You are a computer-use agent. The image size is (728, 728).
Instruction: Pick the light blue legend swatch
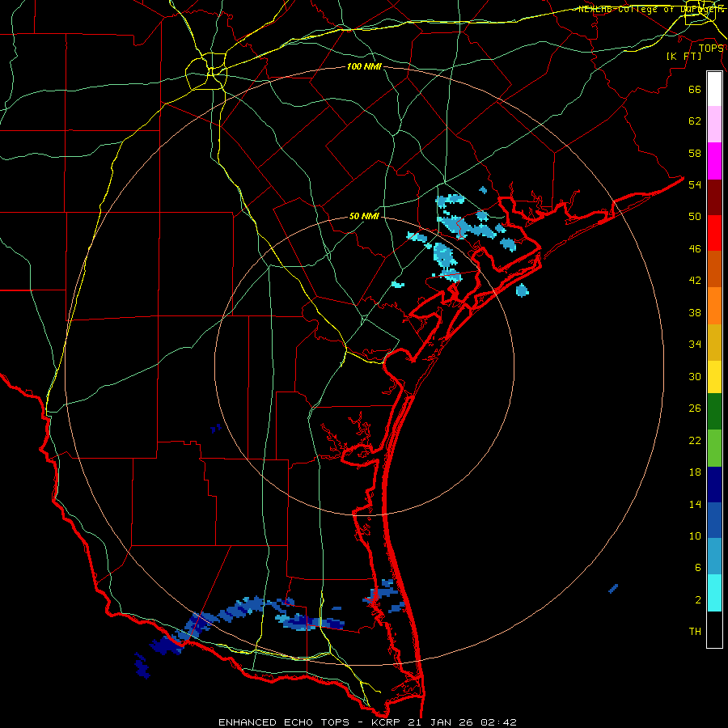click(714, 557)
